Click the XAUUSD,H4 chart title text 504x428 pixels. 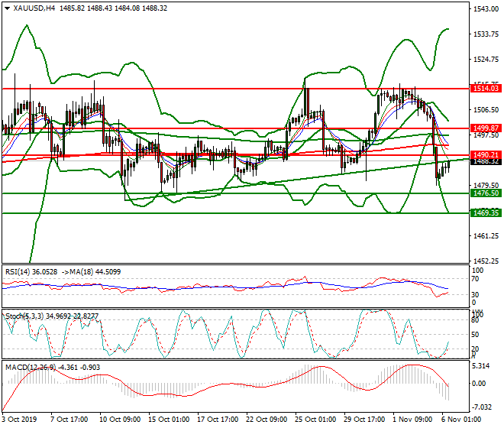[x=34, y=8]
